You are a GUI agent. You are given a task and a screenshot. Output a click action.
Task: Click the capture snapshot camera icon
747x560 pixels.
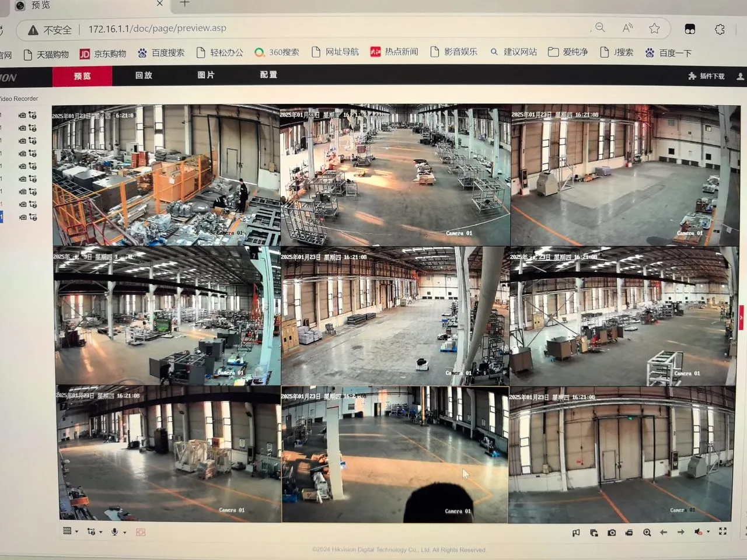tap(612, 533)
